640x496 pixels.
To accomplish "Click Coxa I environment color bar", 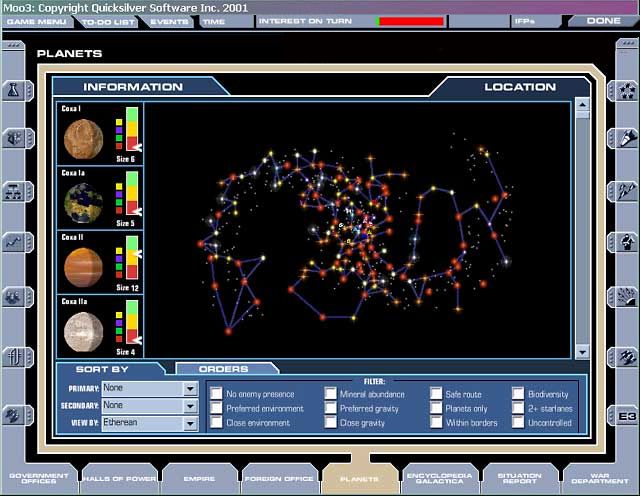I will 132,129.
